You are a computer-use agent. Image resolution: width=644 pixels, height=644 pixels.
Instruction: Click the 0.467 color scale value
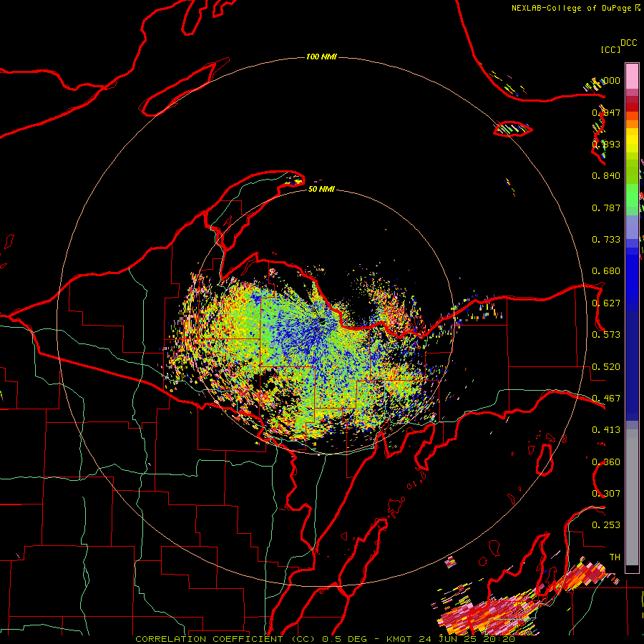[606, 399]
